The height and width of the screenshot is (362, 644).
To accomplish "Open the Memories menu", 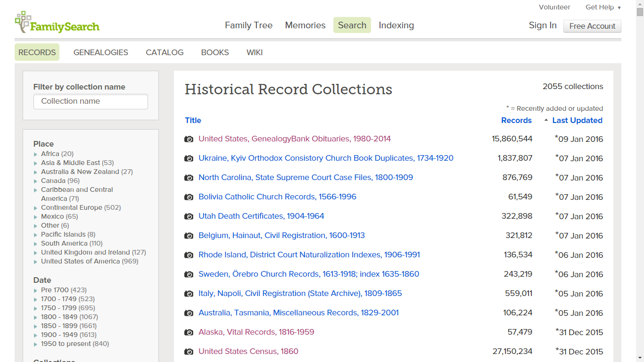I will coord(305,25).
